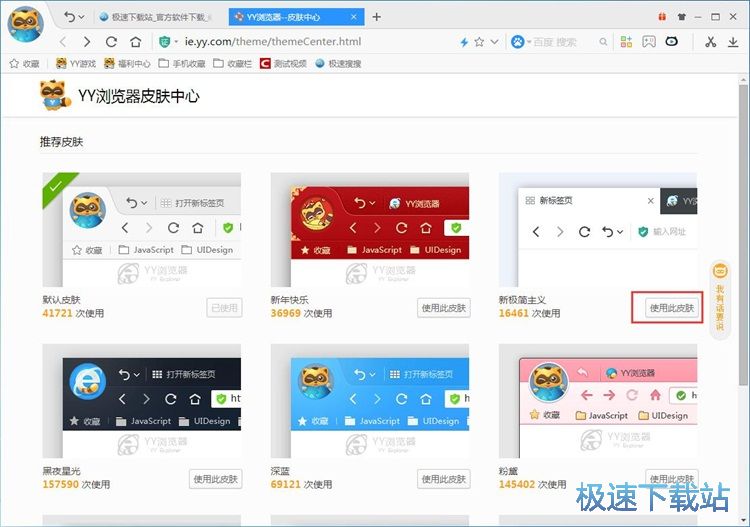The width and height of the screenshot is (750, 527).
Task: Click the YY raccoon avatar in the title bar
Action: pyautogui.click(x=25, y=24)
